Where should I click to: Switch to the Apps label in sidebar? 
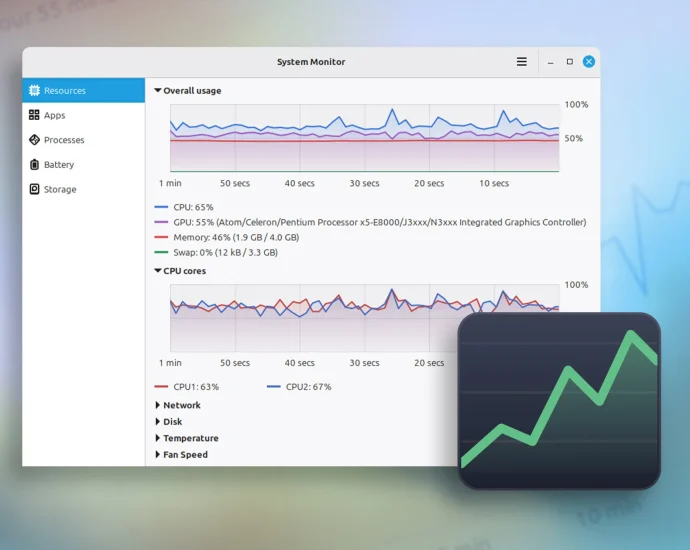point(55,115)
